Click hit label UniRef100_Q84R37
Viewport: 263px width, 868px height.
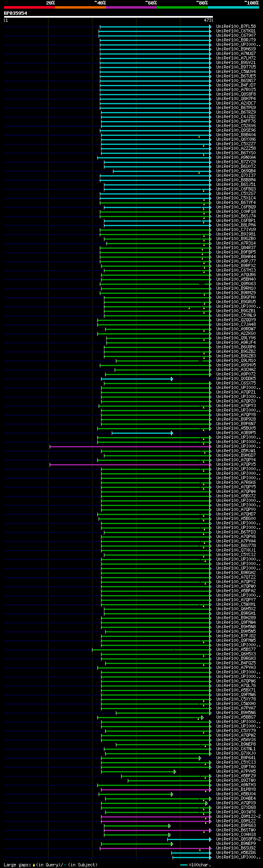[x=236, y=247]
